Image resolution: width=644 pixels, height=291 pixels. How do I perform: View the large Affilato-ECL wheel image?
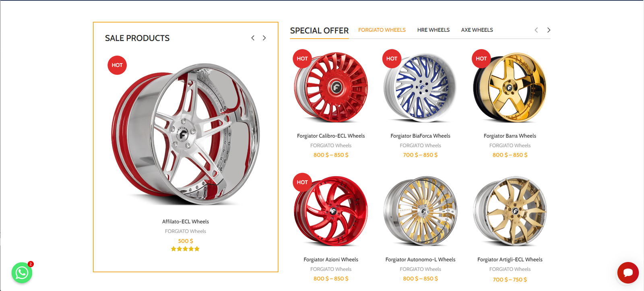coord(186,134)
